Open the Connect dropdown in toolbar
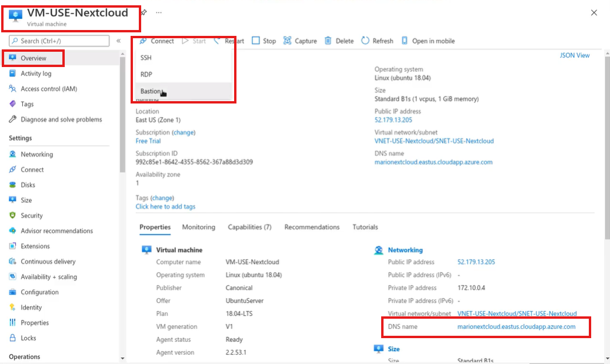The height and width of the screenshot is (364, 610). 157,41
